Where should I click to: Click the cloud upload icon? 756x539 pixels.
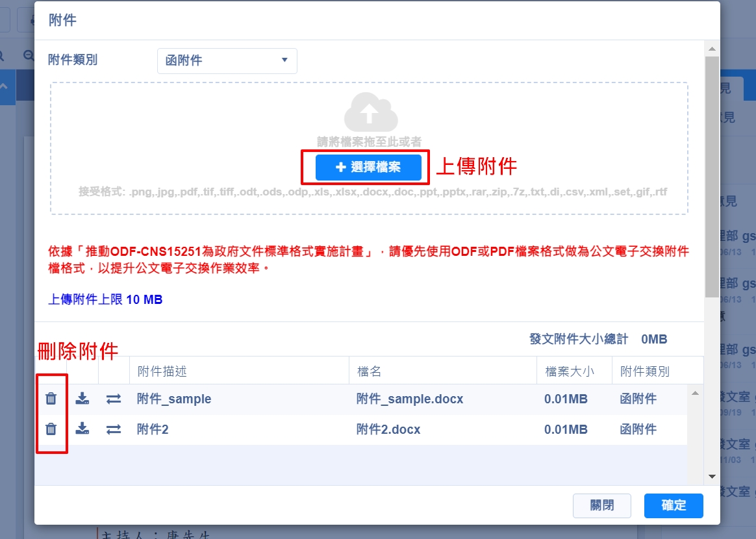[x=370, y=112]
